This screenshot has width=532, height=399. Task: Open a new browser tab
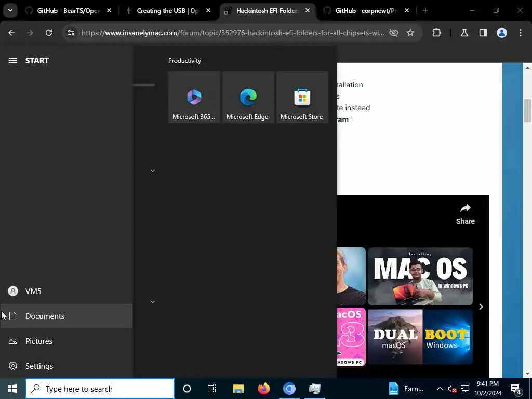[425, 11]
